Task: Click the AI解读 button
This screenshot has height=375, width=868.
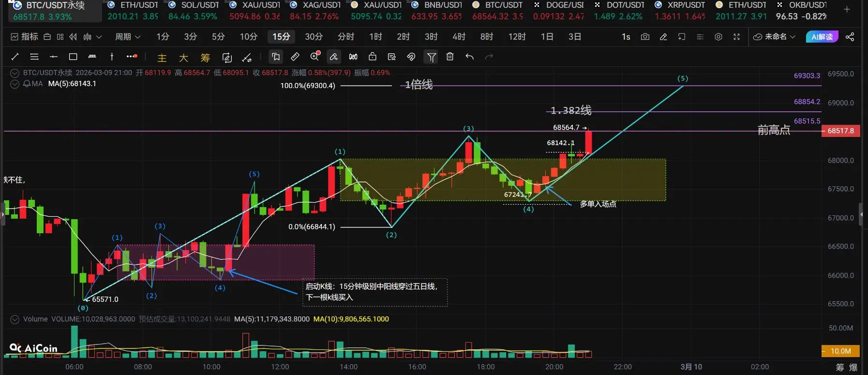Action: tap(822, 37)
